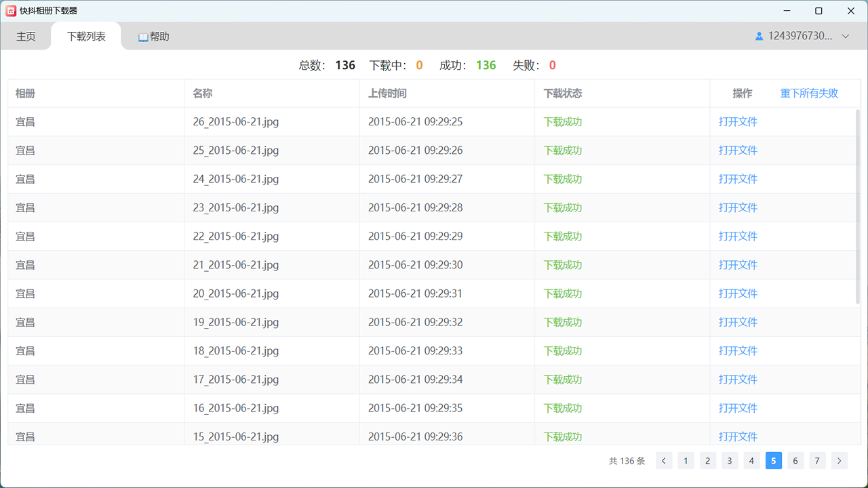Jump to page 7 of results
868x488 pixels.
point(817,461)
